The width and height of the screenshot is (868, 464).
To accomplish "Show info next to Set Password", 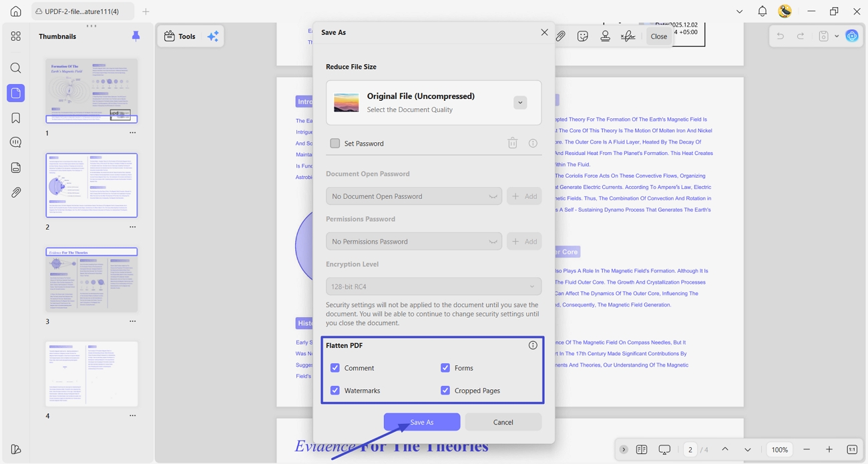I will pos(533,143).
